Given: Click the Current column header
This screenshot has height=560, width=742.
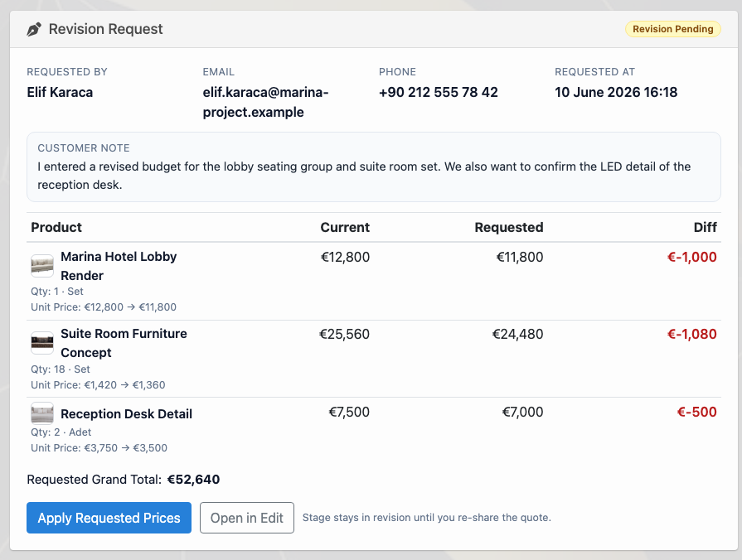Looking at the screenshot, I should click(x=345, y=227).
